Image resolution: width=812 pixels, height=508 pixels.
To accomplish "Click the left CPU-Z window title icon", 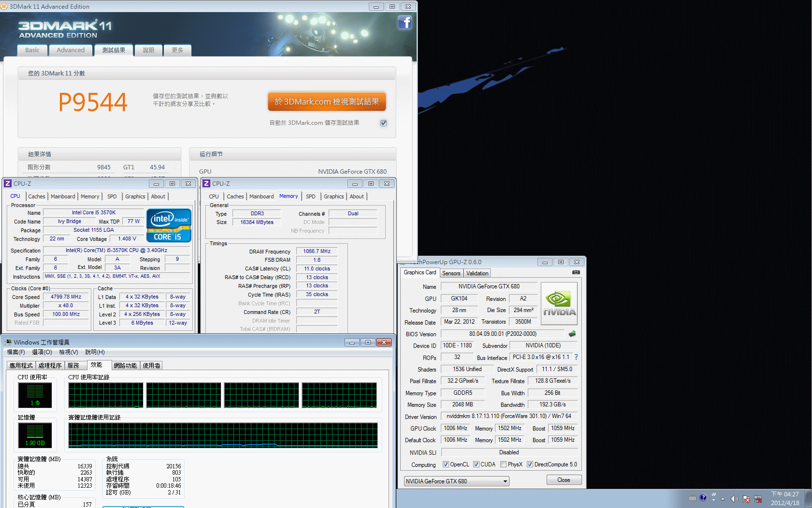I will pos(8,183).
